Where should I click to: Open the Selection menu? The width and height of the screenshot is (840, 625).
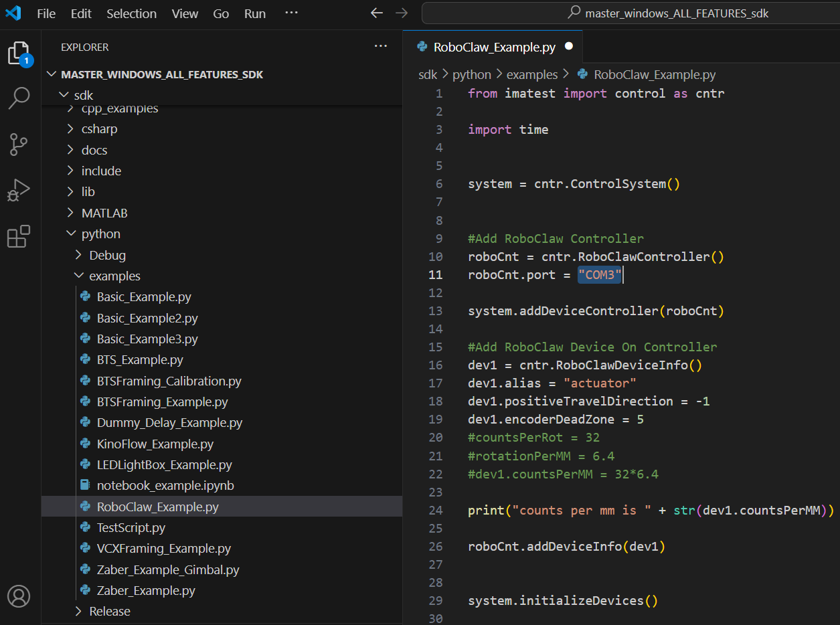coord(131,13)
